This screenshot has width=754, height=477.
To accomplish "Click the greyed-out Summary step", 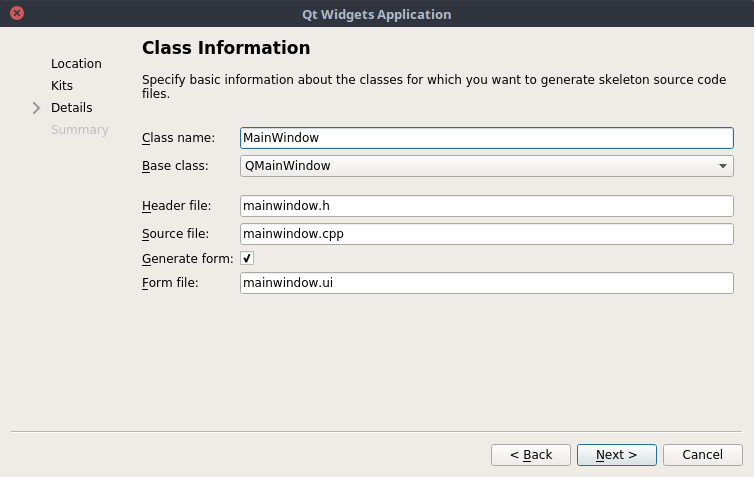I will tap(79, 130).
